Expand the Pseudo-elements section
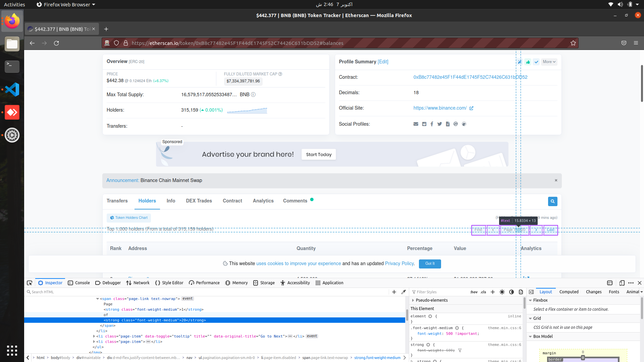This screenshot has height=362, width=644. click(413, 300)
